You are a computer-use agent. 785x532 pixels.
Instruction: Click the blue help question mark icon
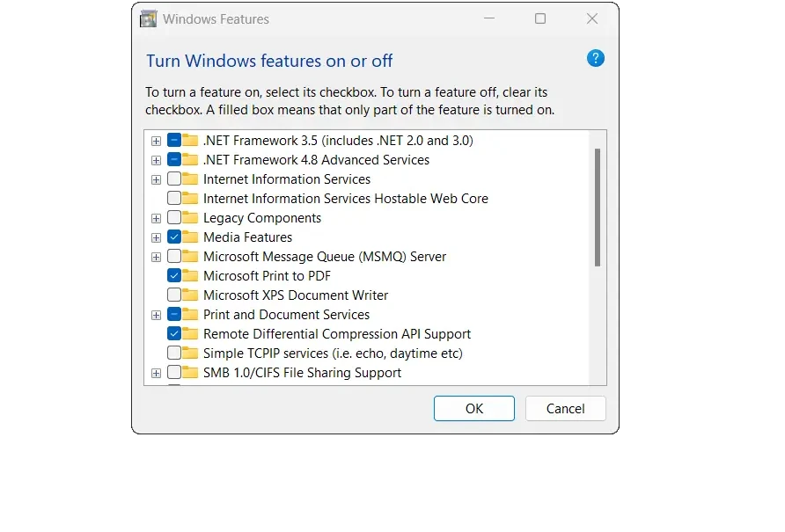595,59
